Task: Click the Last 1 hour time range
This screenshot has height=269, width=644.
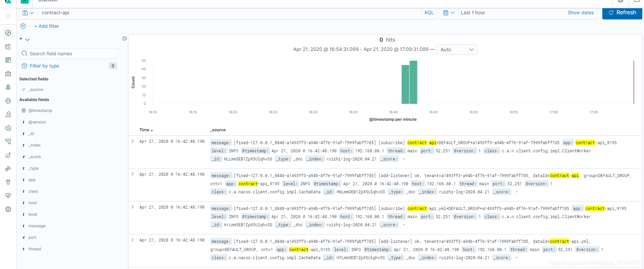Action: pyautogui.click(x=473, y=13)
